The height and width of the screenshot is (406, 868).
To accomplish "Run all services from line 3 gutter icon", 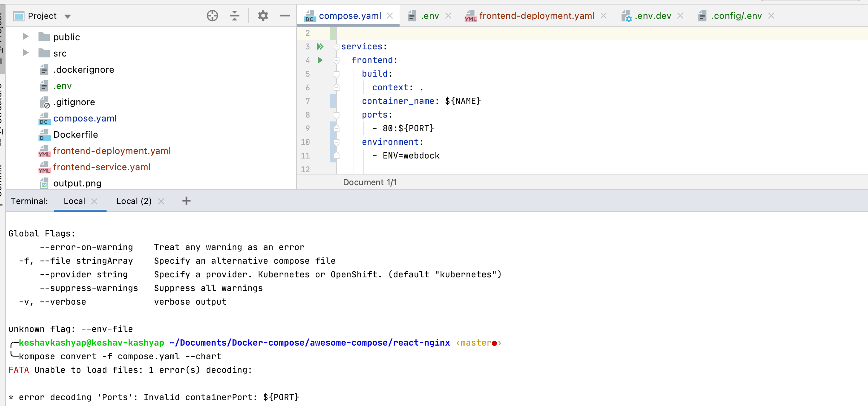I will 320,46.
